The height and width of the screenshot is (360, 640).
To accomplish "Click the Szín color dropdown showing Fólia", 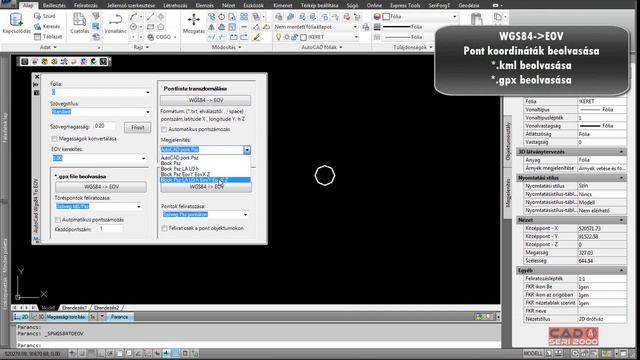I will 420,17.
